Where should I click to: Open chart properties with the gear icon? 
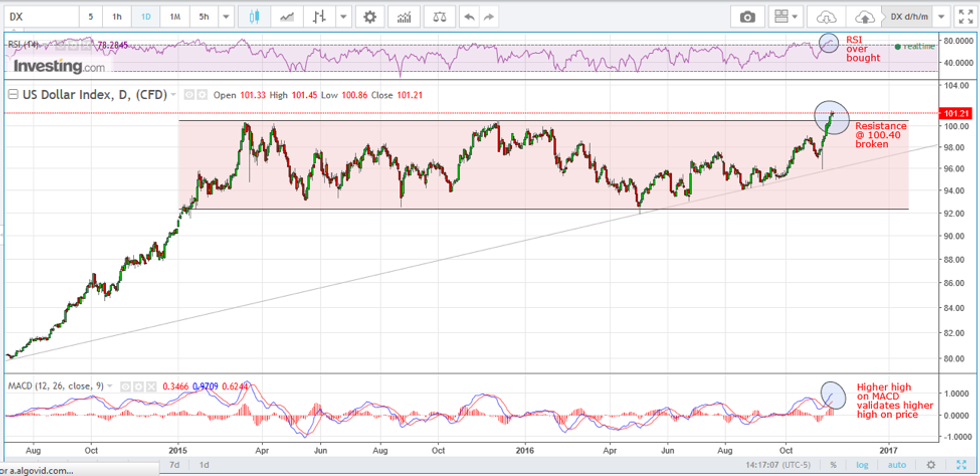[x=371, y=17]
